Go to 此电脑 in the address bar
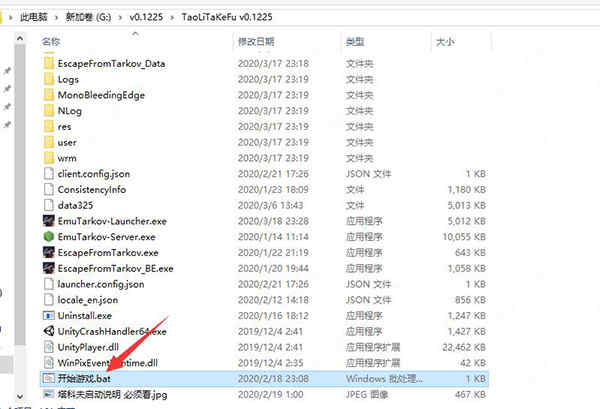The image size is (600, 409). [34, 17]
